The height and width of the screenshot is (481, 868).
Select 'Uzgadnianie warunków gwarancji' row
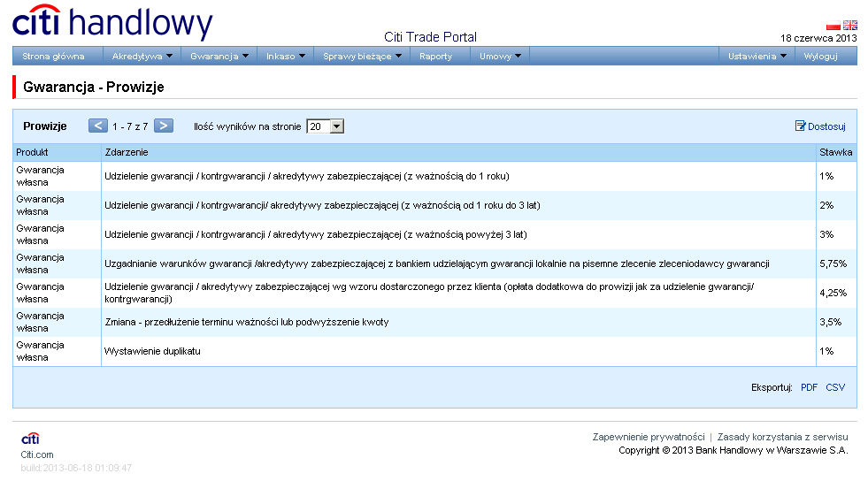pos(434,264)
